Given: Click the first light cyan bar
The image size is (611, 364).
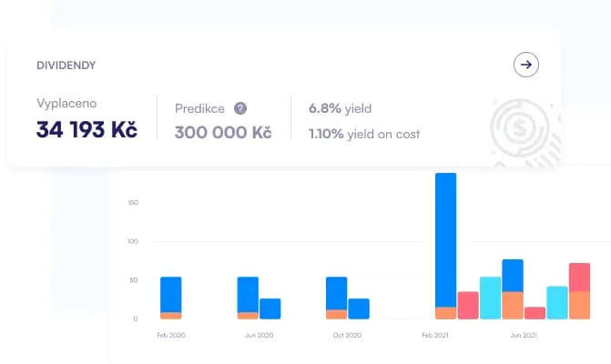Looking at the screenshot, I should 490,298.
